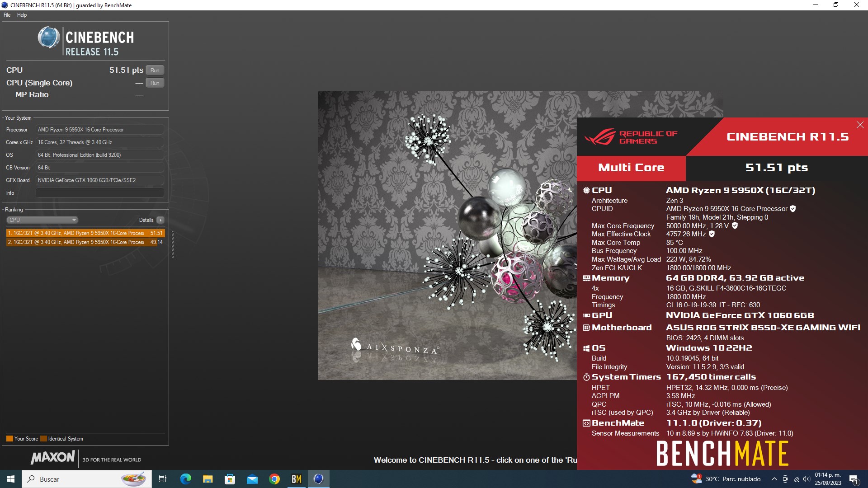Click the Your Score legend swatch
Viewport: 868px width, 488px height.
tap(9, 439)
